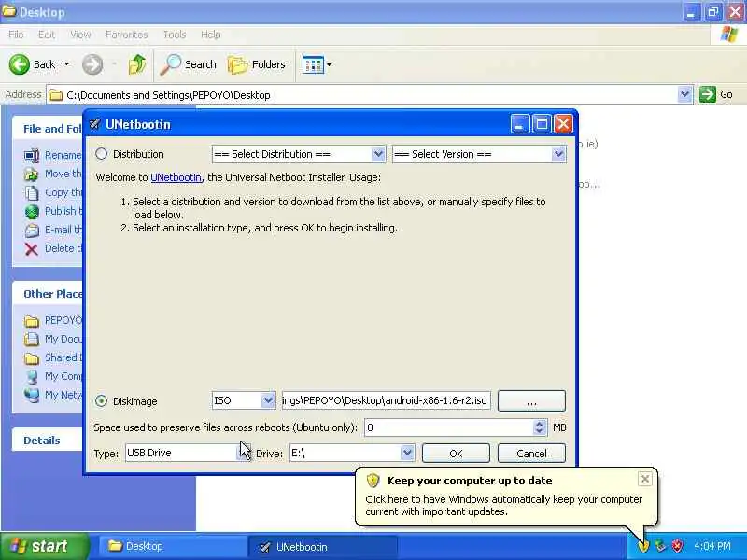Click the red Delete X icon

[x=32, y=248]
